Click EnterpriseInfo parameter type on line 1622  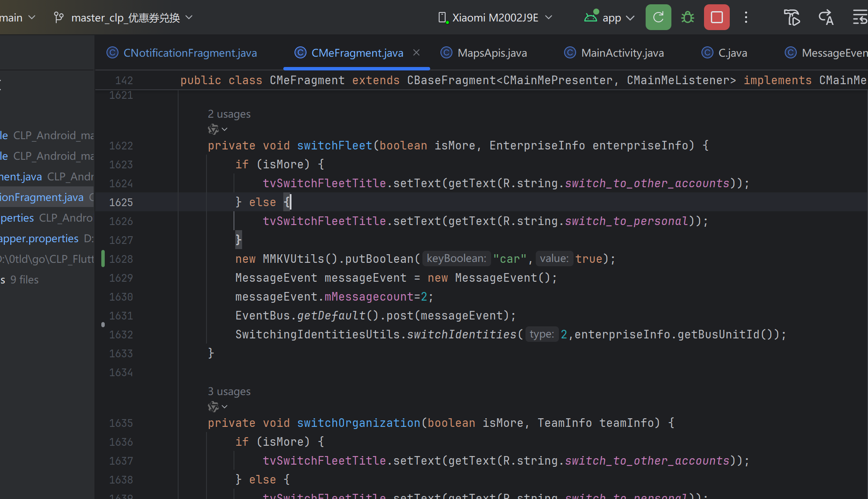tap(537, 146)
